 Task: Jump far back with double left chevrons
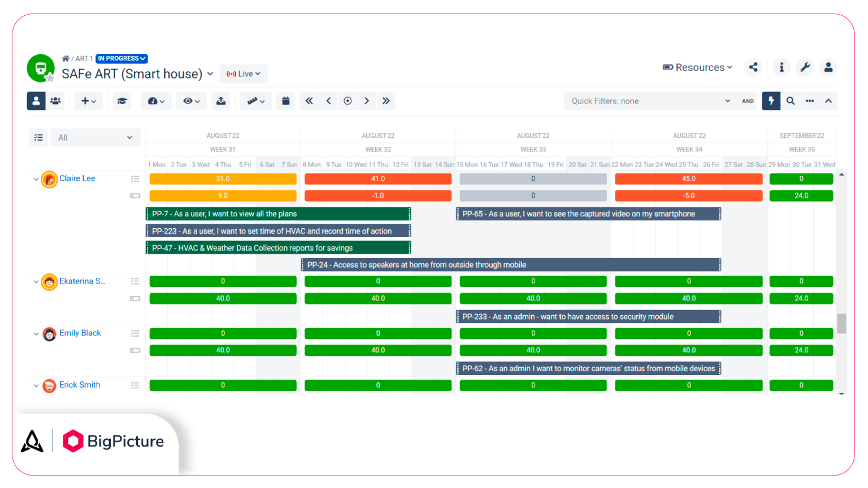pos(309,101)
